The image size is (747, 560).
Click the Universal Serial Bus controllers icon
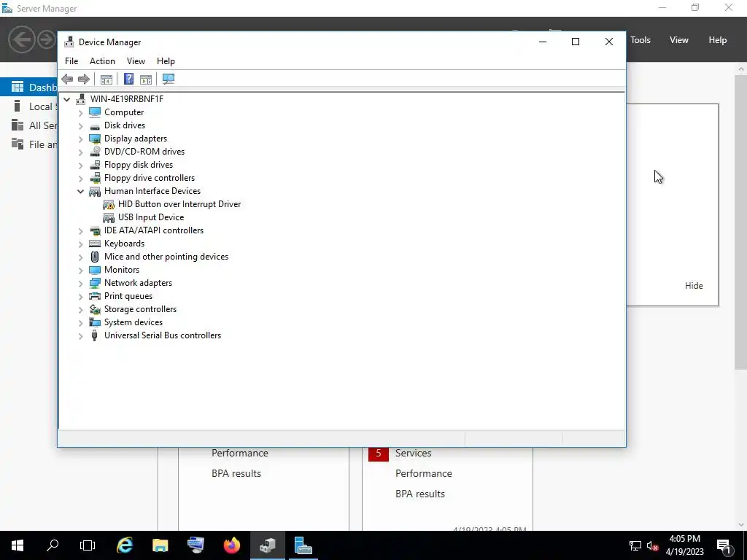[x=95, y=335]
